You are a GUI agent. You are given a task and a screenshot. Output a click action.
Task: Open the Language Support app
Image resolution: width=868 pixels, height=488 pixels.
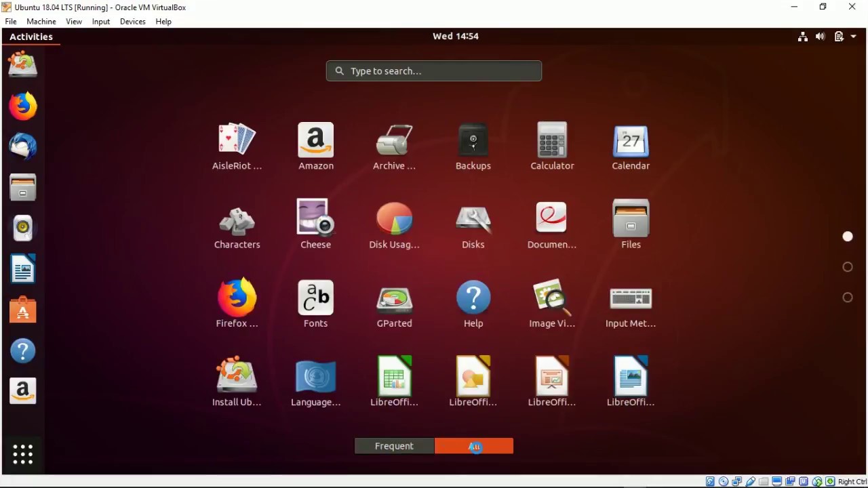[315, 382]
